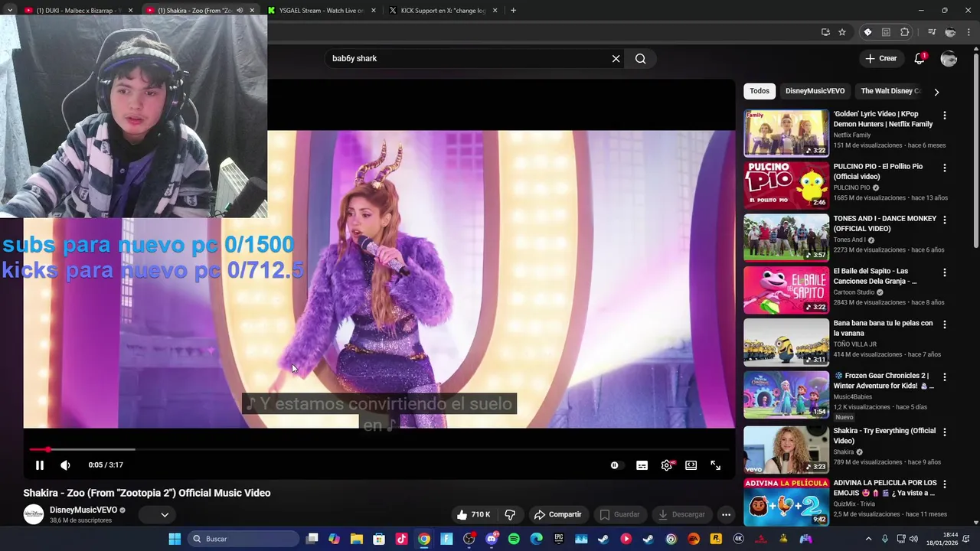Open options for Frozen Gear Chronicles video
The image size is (980, 551).
(944, 377)
